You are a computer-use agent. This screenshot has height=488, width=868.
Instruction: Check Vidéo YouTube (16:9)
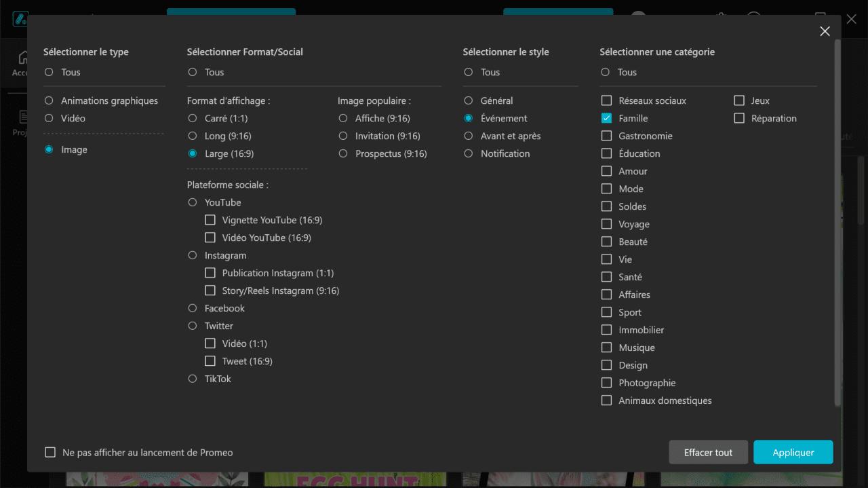click(x=210, y=238)
